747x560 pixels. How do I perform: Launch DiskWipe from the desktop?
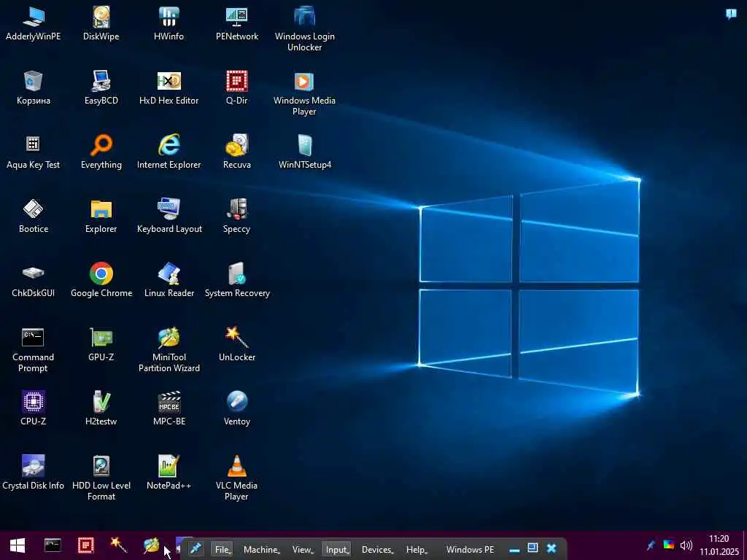tap(101, 24)
